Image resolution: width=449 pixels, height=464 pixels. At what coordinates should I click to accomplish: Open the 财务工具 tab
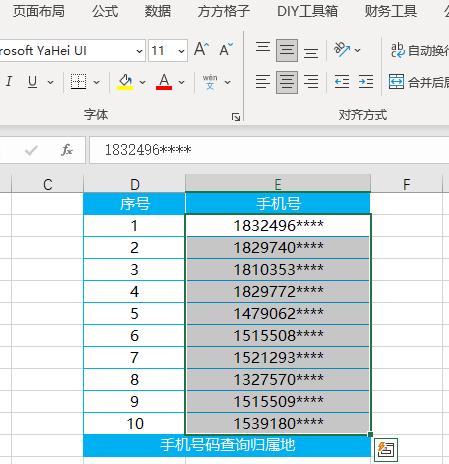click(391, 11)
